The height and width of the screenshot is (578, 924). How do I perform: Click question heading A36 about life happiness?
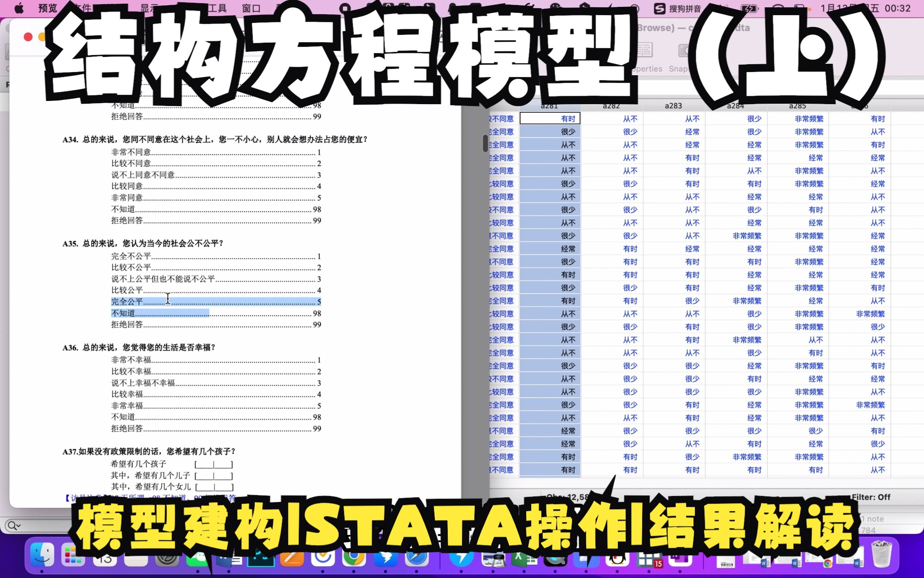pos(139,348)
